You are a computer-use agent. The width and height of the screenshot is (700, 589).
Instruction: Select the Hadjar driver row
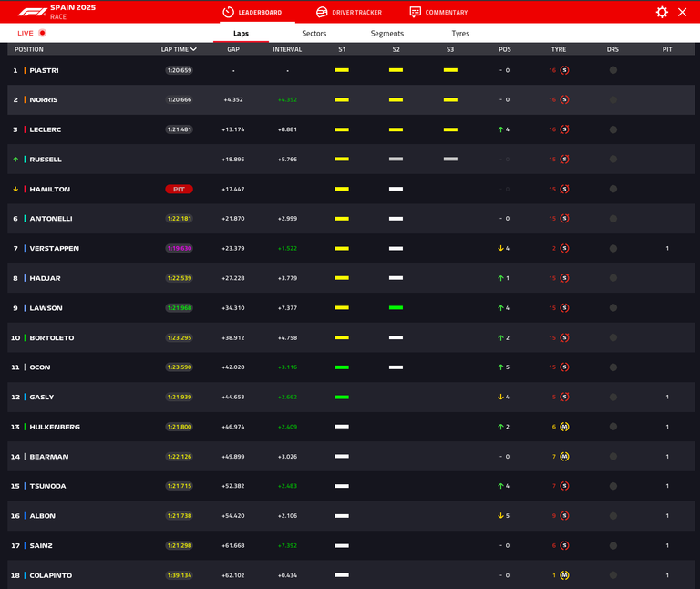tap(351, 278)
